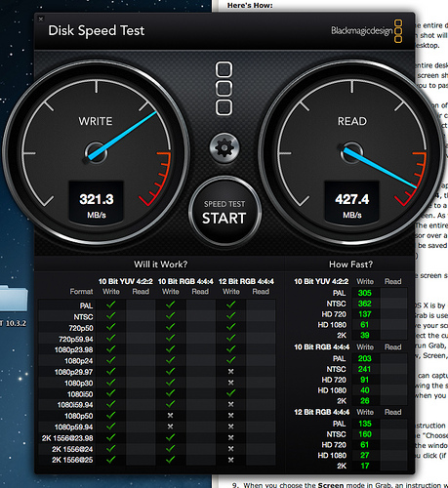Click the 91 HD 720 value
This screenshot has height=488, width=448.
tap(365, 380)
